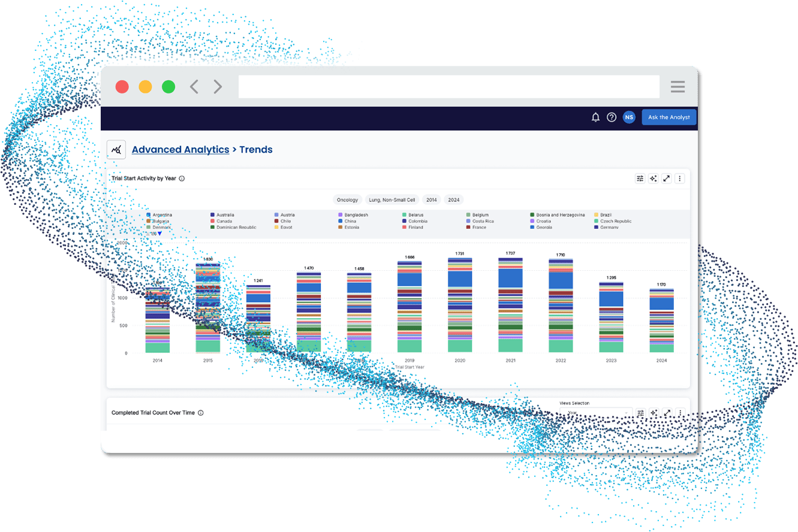Click the yellow window minimize dot
The width and height of the screenshot is (798, 532).
tap(145, 87)
